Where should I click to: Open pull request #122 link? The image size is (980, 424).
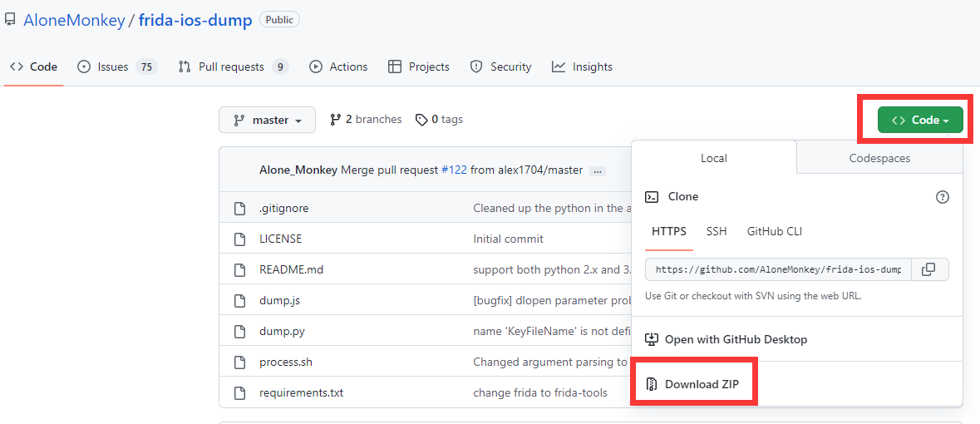coord(454,170)
